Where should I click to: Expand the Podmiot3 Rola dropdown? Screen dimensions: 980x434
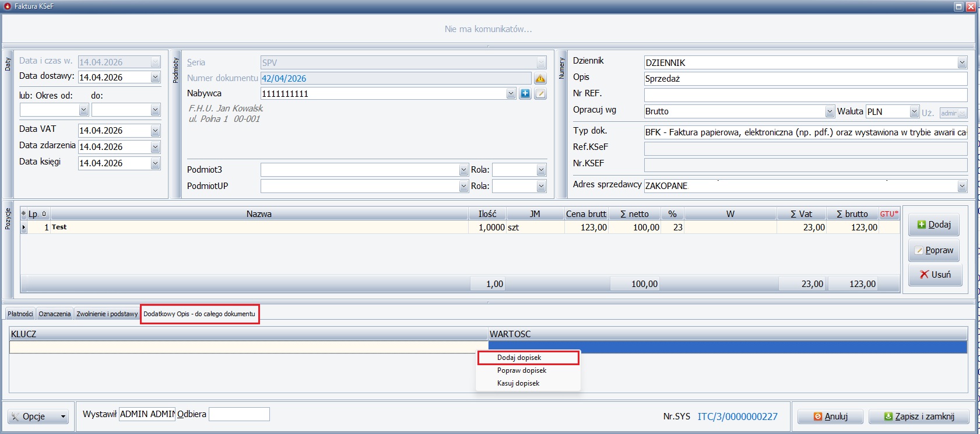tap(541, 170)
